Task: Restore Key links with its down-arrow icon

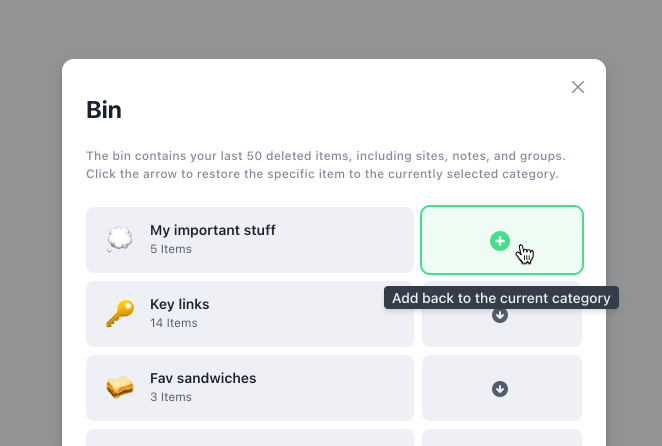Action: click(499, 315)
